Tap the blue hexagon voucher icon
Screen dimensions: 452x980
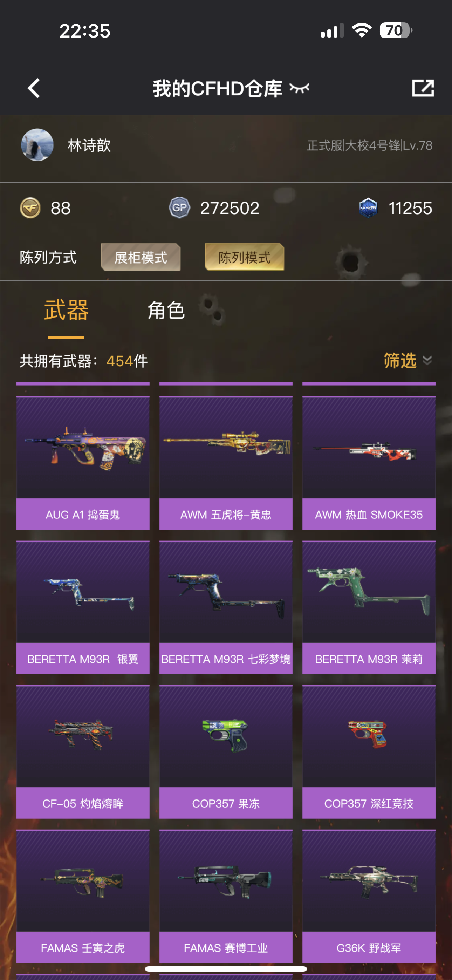(368, 208)
